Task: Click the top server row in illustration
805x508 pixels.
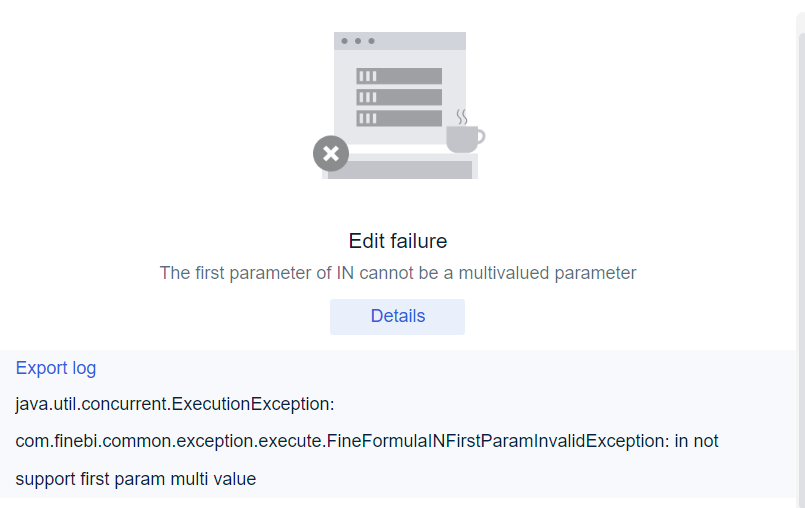Action: coord(399,76)
